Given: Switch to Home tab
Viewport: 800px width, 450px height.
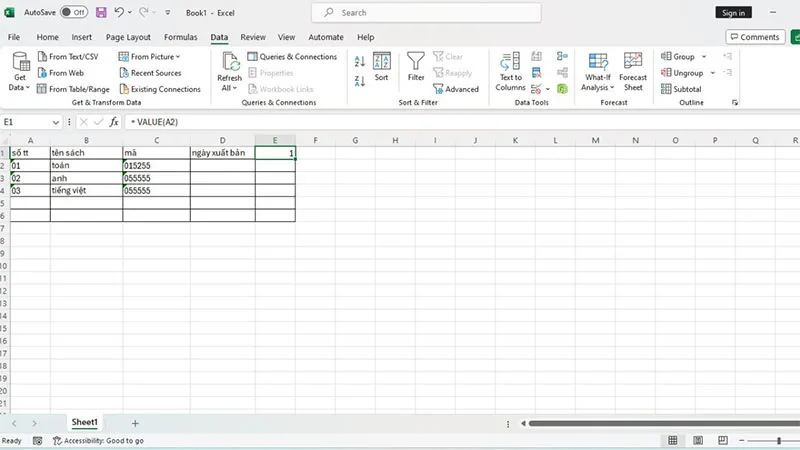Looking at the screenshot, I should click(x=47, y=37).
